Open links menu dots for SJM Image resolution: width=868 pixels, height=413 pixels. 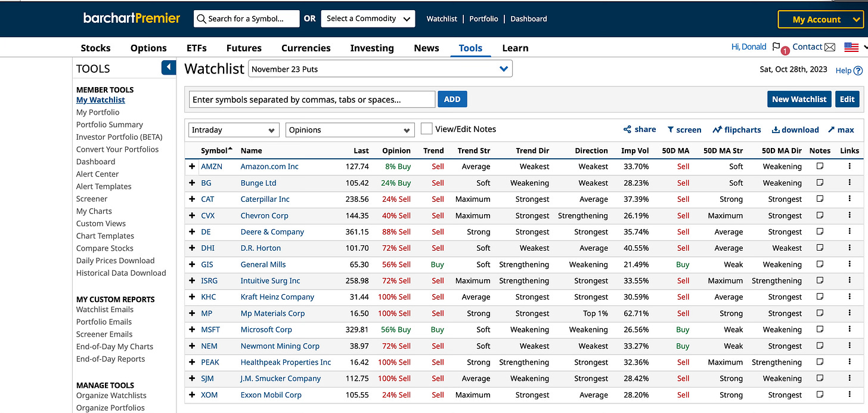[850, 378]
